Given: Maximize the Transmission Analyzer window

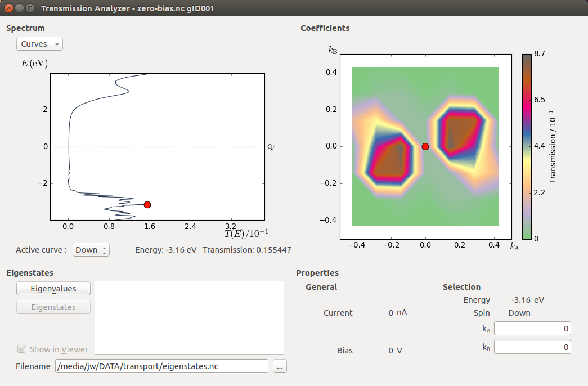Looking at the screenshot, I should tap(30, 8).
